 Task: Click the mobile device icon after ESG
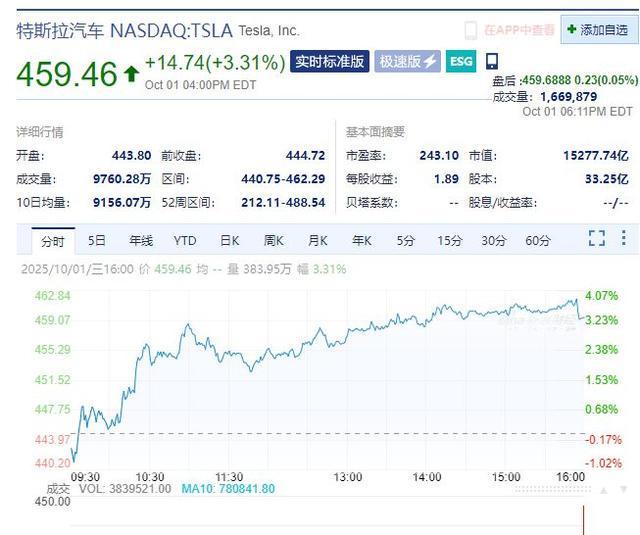tap(491, 62)
